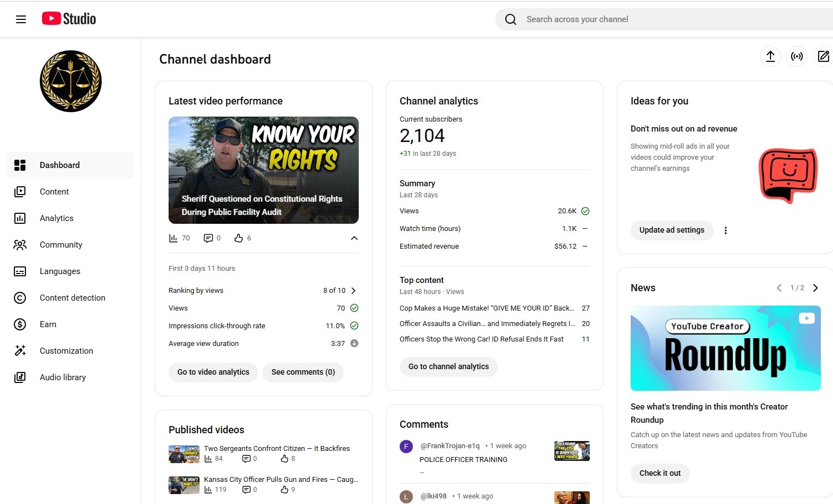Image resolution: width=833 pixels, height=504 pixels.
Task: Click the Go live broadcast icon
Action: 797,56
